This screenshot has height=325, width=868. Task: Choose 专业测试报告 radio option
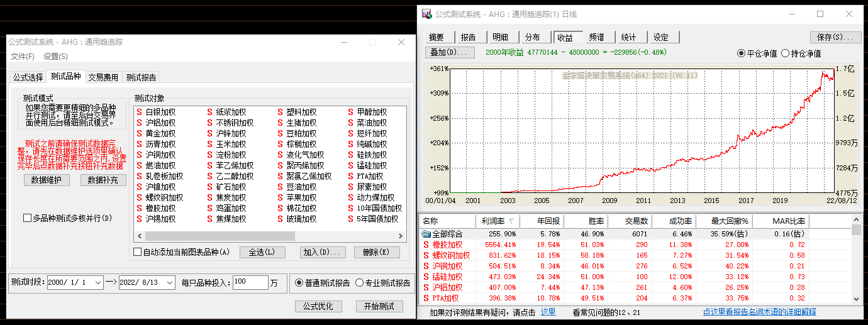pos(360,283)
